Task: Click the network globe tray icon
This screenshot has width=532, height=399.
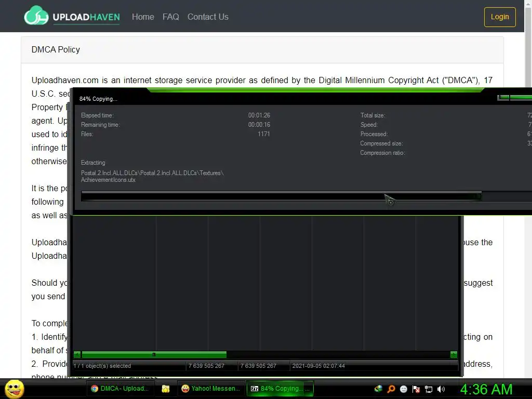Action: coord(378,389)
